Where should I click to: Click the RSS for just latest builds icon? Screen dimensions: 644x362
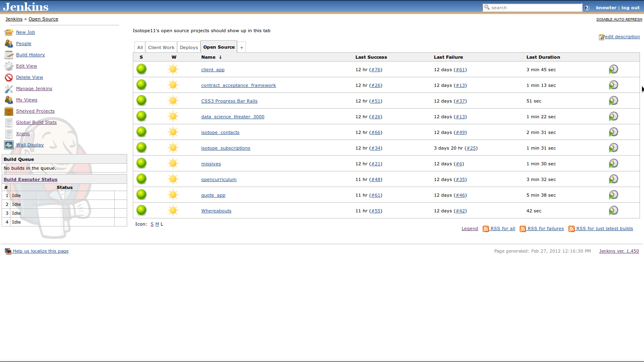572,229
